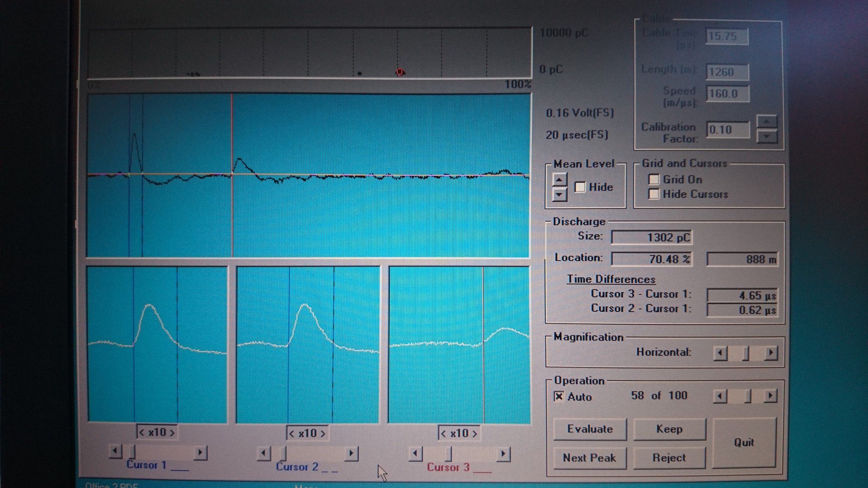868x488 pixels.
Task: Click the x10 zoom control under Cursor 2 view
Action: (308, 433)
